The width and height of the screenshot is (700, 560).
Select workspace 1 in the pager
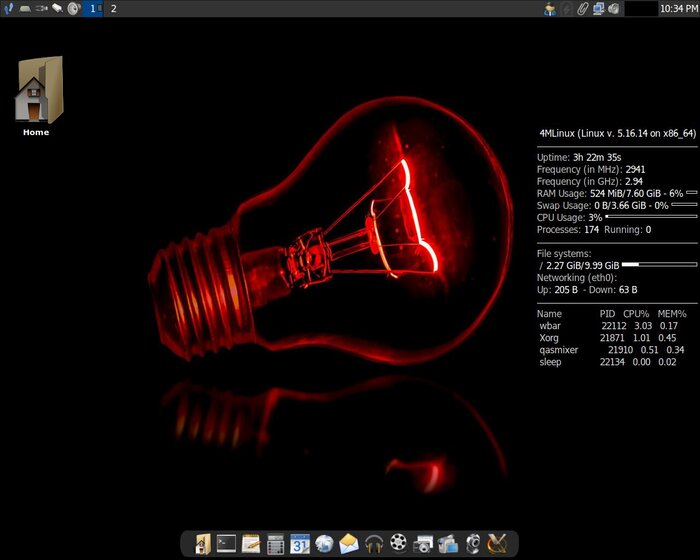pos(94,8)
